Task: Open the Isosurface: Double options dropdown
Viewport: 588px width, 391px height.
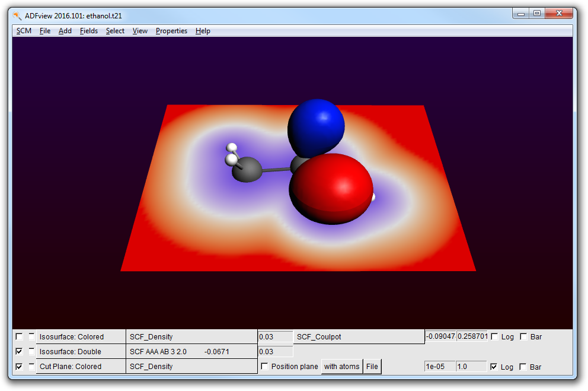Action: coord(81,352)
